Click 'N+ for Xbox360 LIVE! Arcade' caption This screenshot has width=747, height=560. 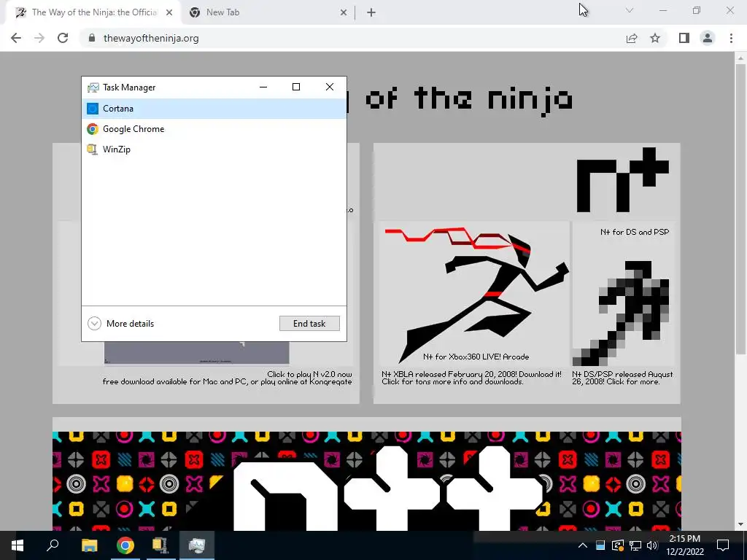[x=476, y=357]
